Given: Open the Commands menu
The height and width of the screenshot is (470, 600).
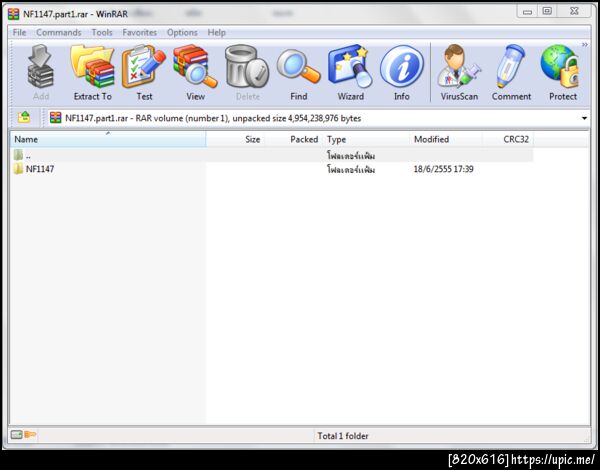Looking at the screenshot, I should click(x=59, y=33).
